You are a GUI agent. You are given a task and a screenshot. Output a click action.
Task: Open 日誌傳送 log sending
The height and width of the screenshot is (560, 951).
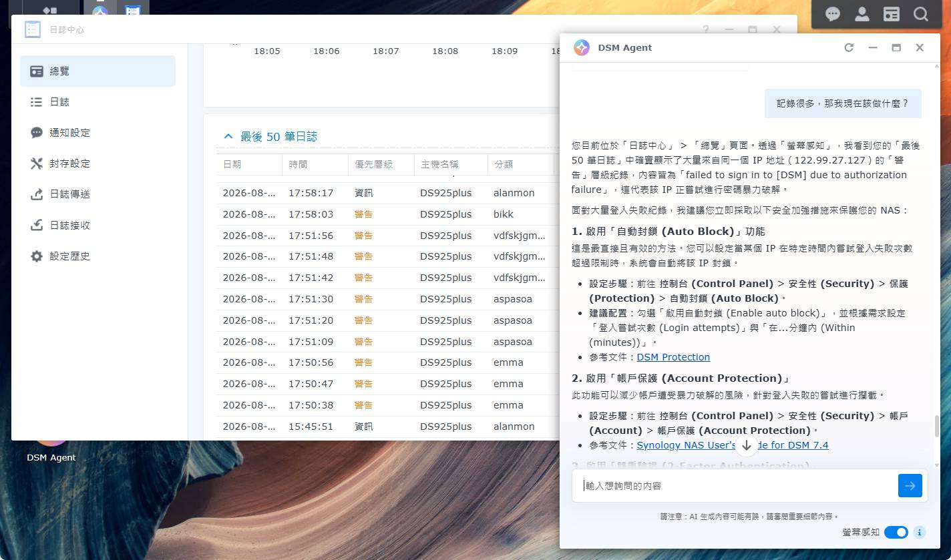click(98, 194)
